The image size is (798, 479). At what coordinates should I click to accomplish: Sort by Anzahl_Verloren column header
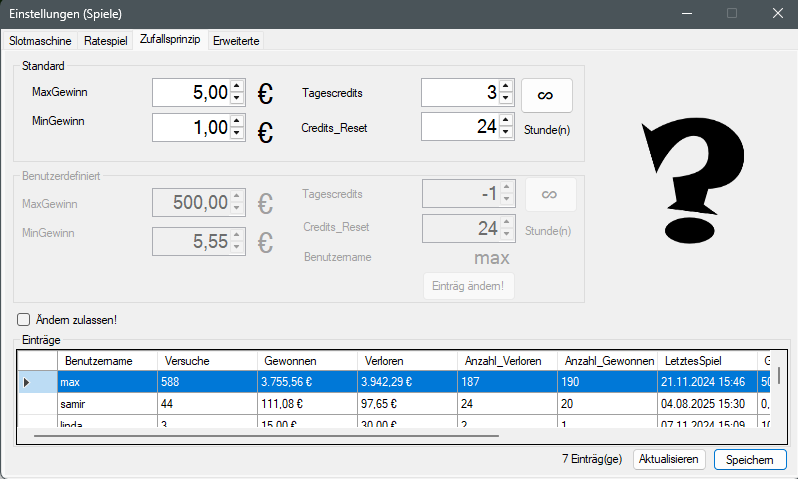click(507, 361)
